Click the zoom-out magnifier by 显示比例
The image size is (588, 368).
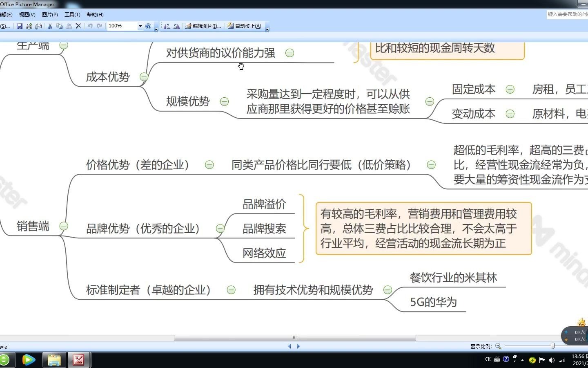(x=498, y=346)
